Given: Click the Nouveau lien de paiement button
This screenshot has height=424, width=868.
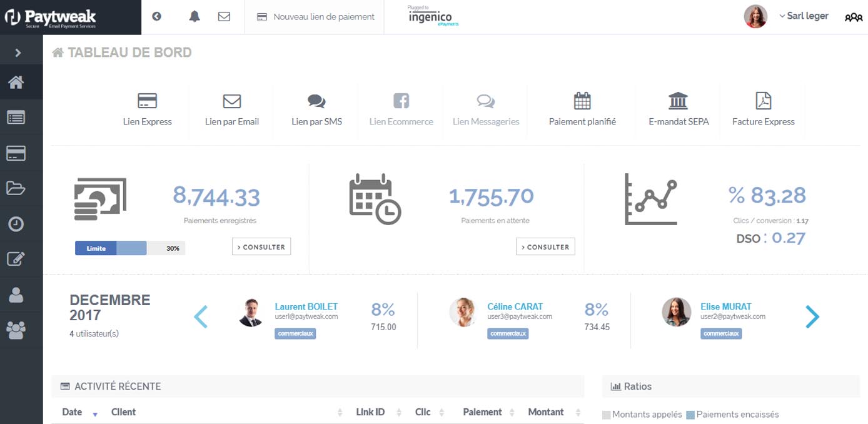Looking at the screenshot, I should click(x=314, y=18).
